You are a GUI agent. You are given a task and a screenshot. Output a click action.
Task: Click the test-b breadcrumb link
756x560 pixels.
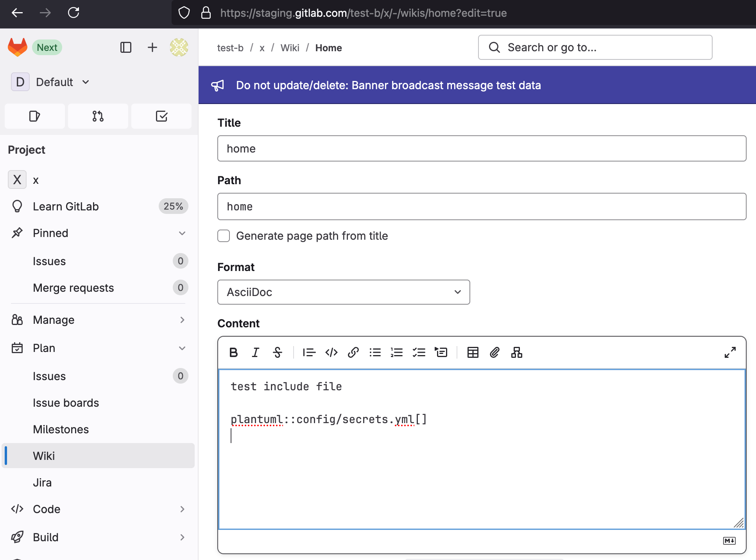coord(230,48)
